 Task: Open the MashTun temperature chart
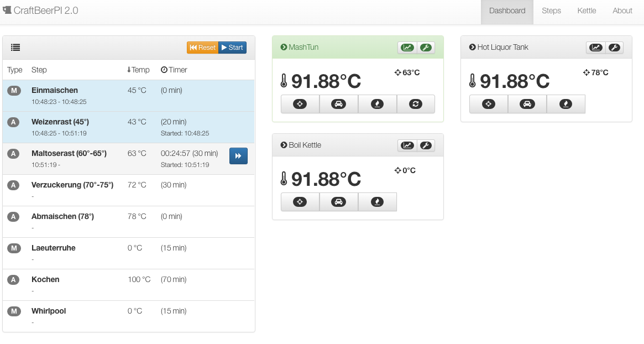[x=407, y=48]
